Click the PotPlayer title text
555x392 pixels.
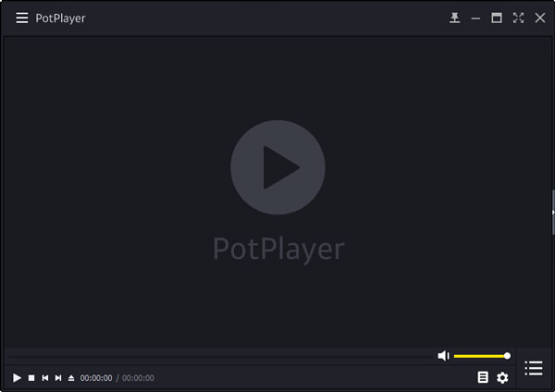[x=60, y=18]
